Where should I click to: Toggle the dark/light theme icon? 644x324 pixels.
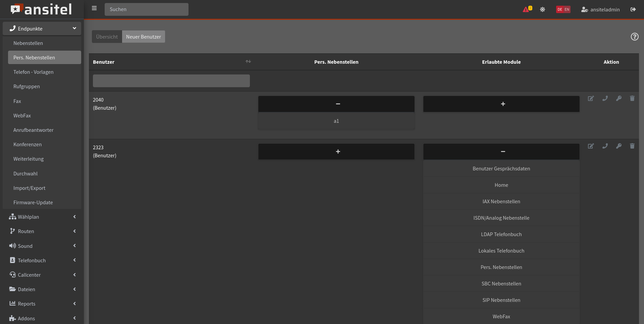[542, 9]
